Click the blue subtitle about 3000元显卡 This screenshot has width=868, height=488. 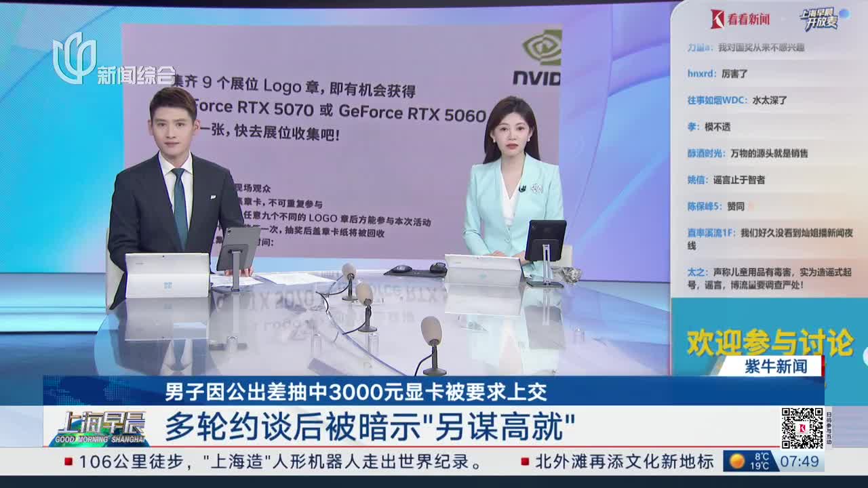[356, 391]
